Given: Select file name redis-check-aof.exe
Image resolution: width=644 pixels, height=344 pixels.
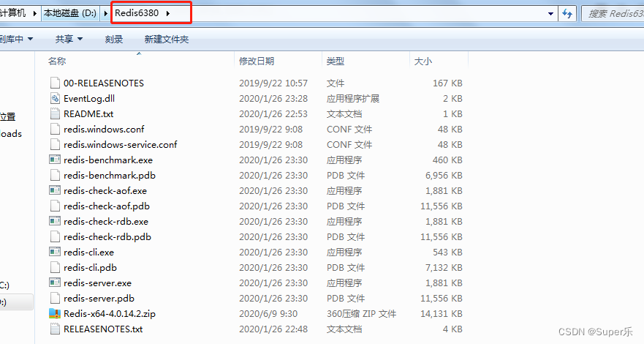Looking at the screenshot, I should tap(105, 191).
